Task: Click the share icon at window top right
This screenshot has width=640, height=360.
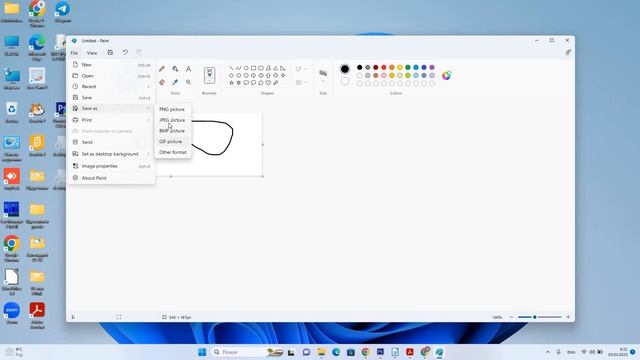Action: 568,53
